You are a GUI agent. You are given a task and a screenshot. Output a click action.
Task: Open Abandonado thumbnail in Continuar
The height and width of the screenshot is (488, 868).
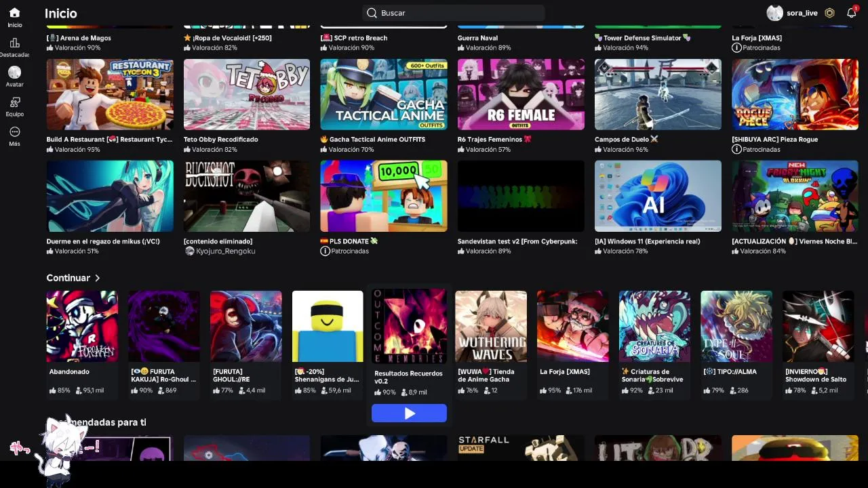point(82,327)
